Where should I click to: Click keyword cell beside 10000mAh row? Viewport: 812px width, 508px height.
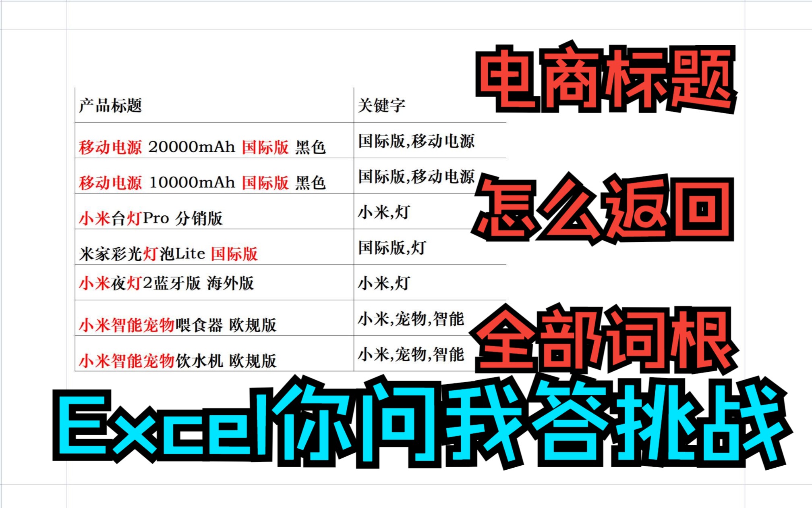430,176
